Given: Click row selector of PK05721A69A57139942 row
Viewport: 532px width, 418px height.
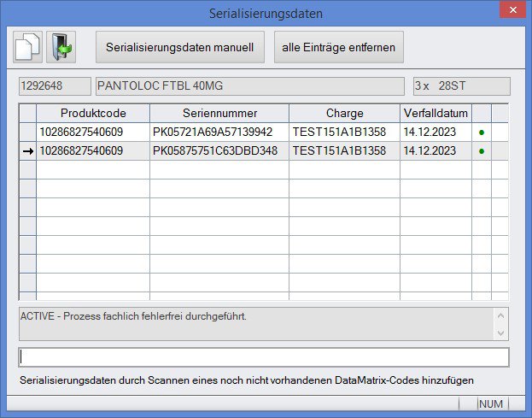Looking at the screenshot, I should coord(28,132).
